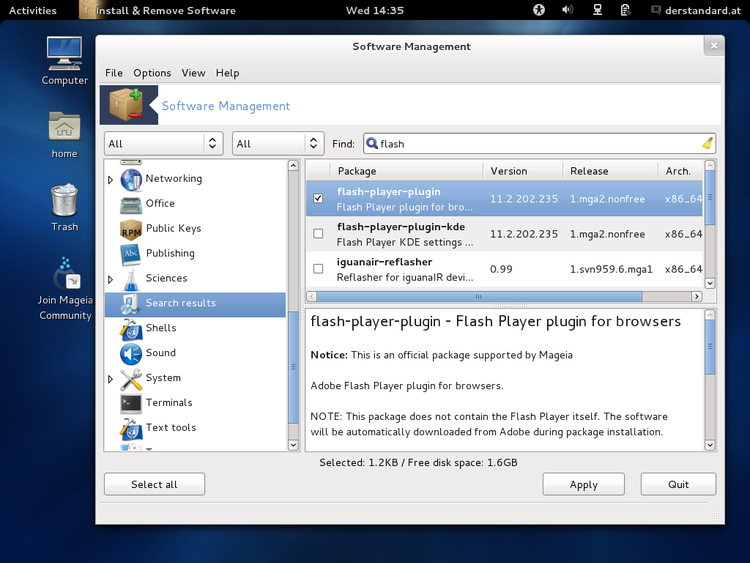750x563 pixels.
Task: Click the System tools icon
Action: click(130, 379)
